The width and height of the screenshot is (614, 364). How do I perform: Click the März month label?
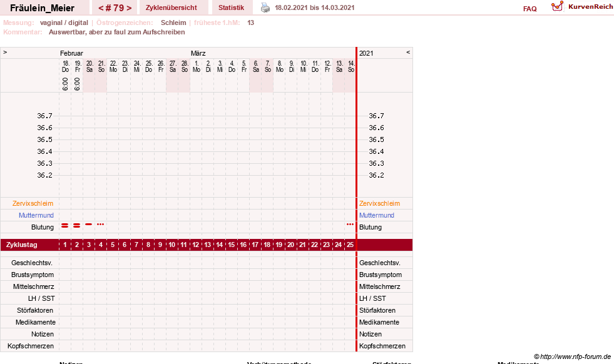[198, 53]
